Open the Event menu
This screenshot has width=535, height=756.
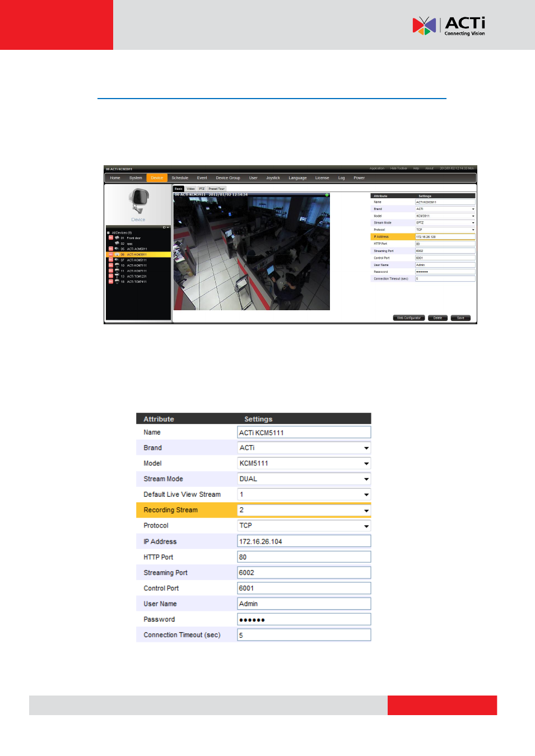coord(202,178)
